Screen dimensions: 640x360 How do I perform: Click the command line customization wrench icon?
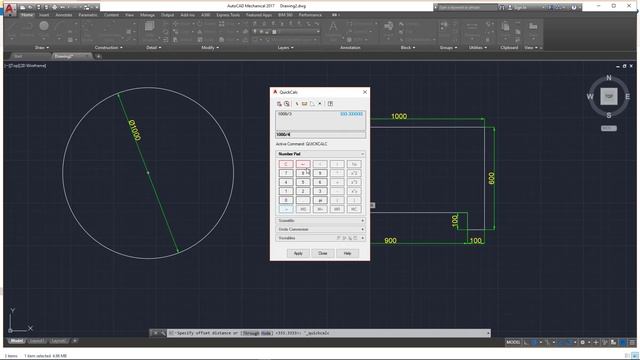point(163,333)
